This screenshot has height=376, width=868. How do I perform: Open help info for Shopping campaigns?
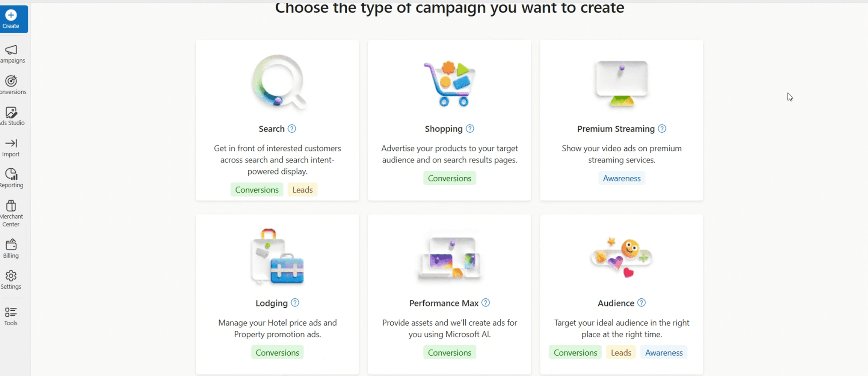470,128
